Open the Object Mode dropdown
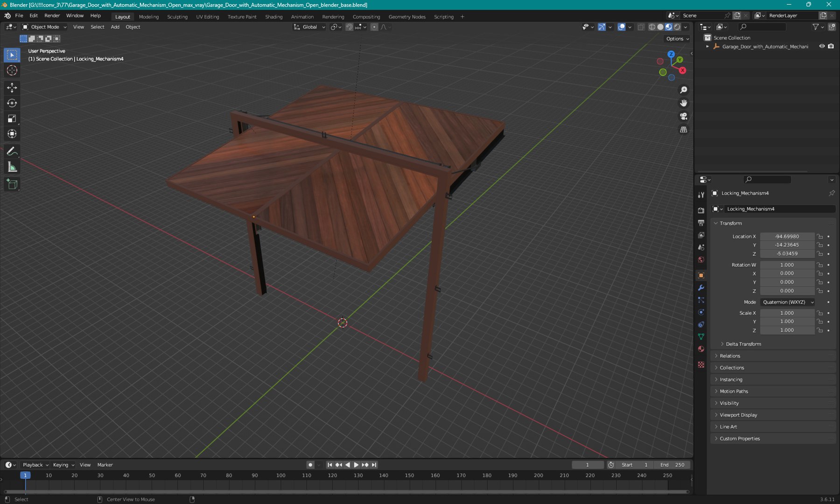The image size is (840, 504). click(x=45, y=27)
